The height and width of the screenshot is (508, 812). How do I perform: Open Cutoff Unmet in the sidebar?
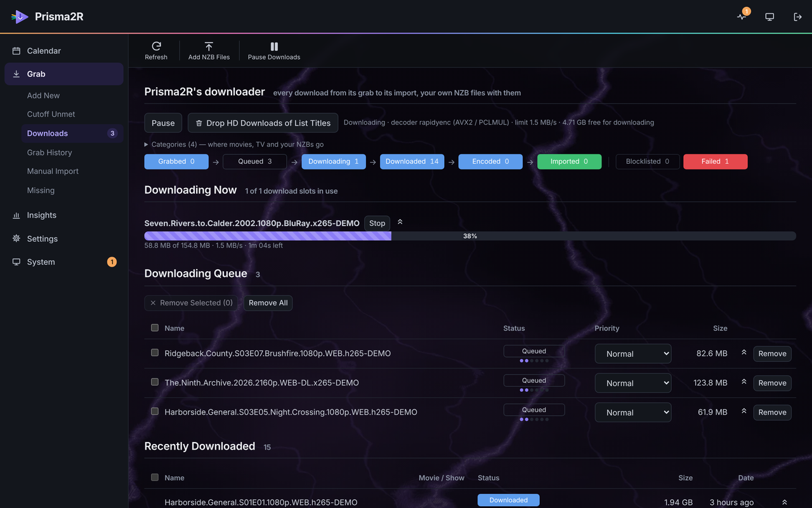(51, 114)
